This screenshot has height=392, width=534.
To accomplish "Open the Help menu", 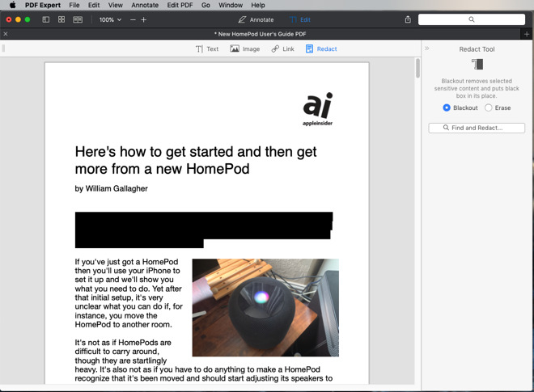I will click(x=258, y=5).
